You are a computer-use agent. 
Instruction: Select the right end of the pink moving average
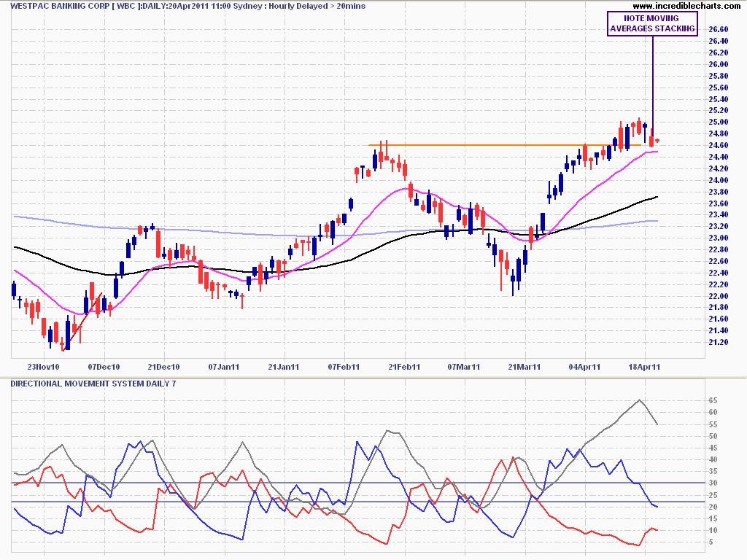[657, 152]
